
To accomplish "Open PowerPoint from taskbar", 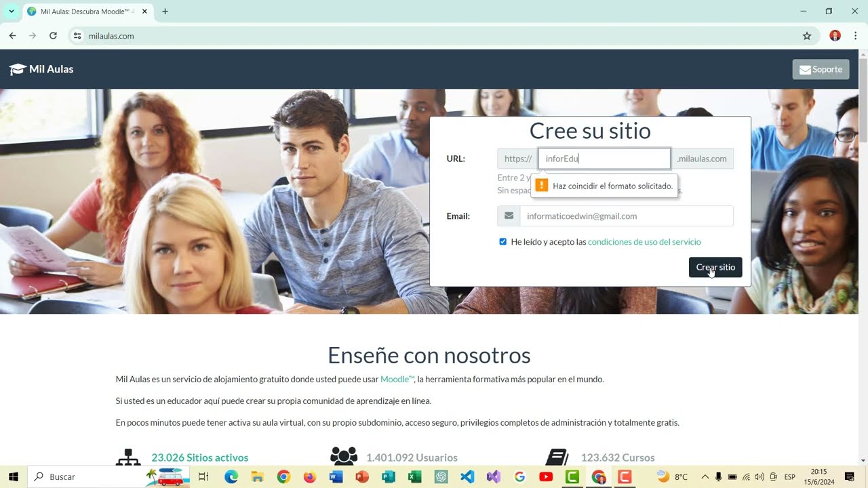I will pyautogui.click(x=362, y=477).
